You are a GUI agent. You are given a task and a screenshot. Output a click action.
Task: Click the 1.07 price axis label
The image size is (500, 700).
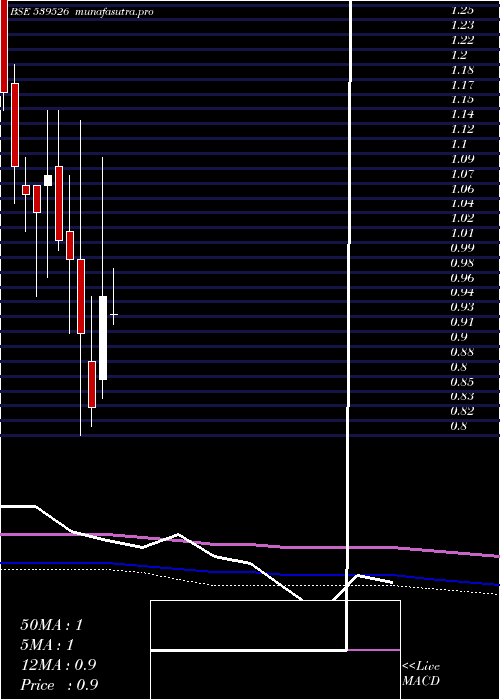click(x=462, y=174)
